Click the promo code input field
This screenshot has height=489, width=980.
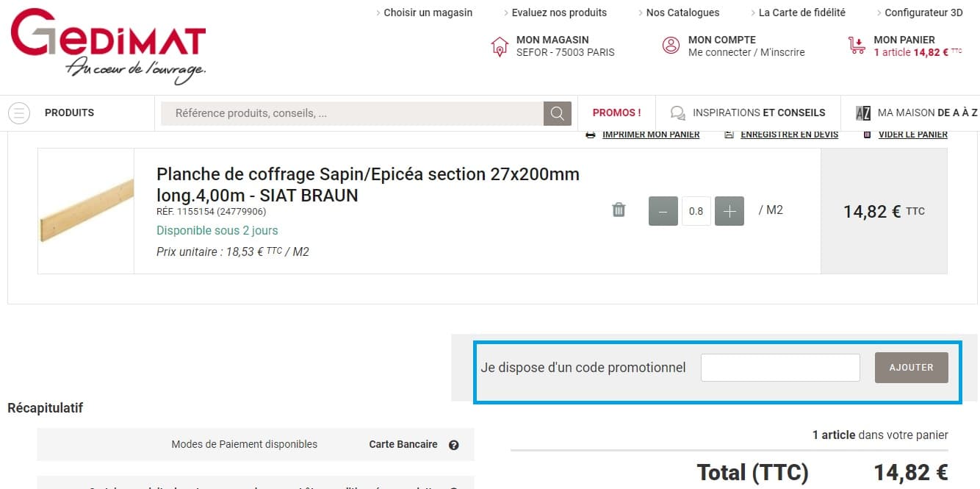[x=780, y=368]
